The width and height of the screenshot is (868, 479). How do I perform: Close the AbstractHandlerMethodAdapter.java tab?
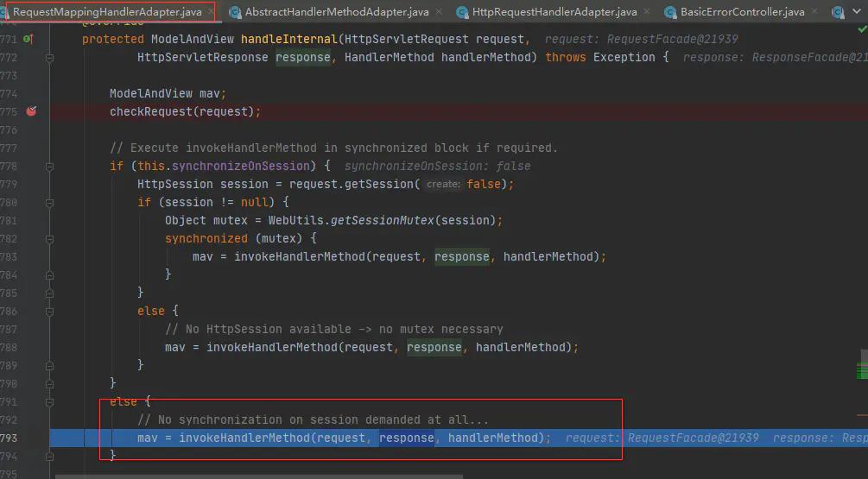click(439, 12)
